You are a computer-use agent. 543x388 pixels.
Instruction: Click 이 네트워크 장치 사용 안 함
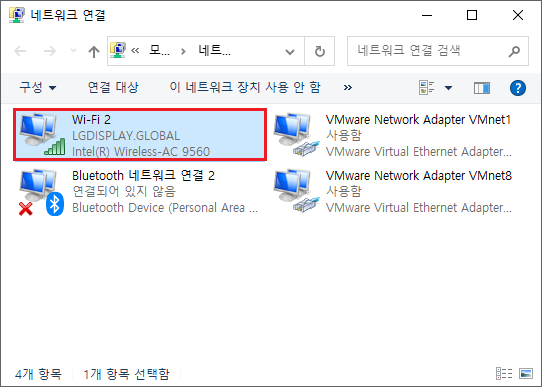point(245,87)
